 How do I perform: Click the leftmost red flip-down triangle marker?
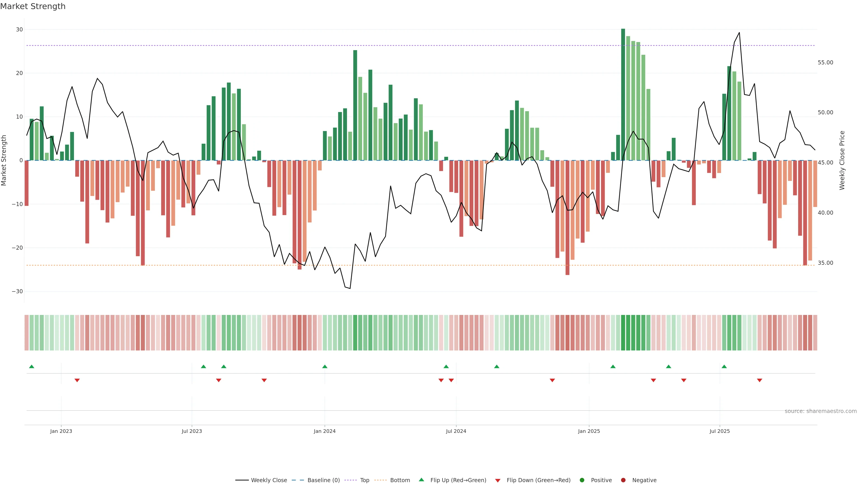pos(77,380)
